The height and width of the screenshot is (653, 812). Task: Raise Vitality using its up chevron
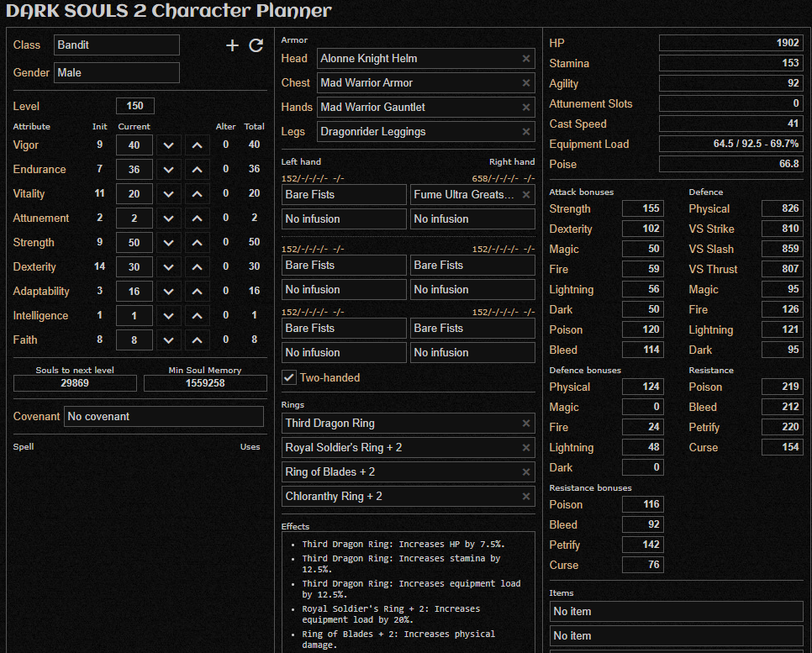tap(197, 194)
